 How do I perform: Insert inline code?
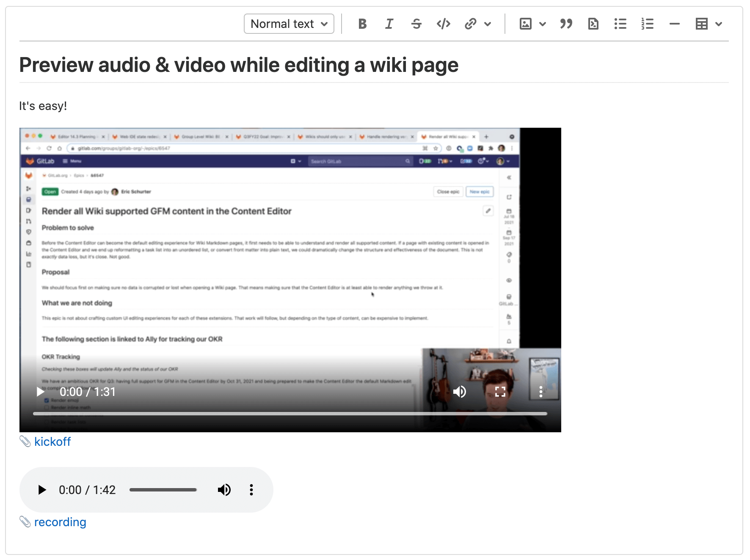[443, 24]
